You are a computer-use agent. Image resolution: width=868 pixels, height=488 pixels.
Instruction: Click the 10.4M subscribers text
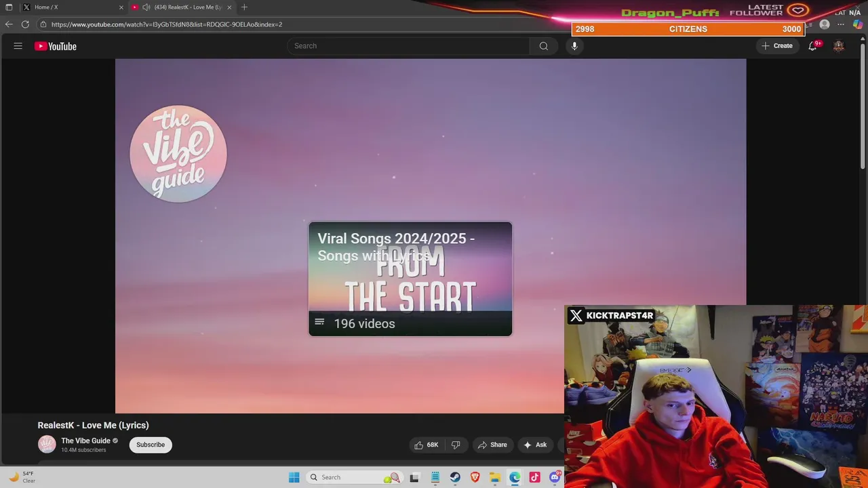[x=83, y=450]
